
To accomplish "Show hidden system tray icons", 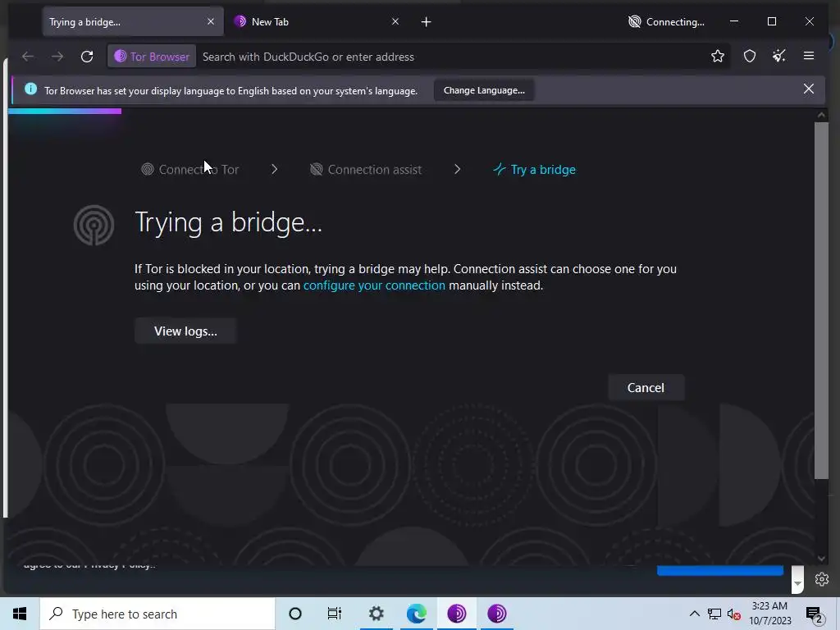I will pos(694,614).
